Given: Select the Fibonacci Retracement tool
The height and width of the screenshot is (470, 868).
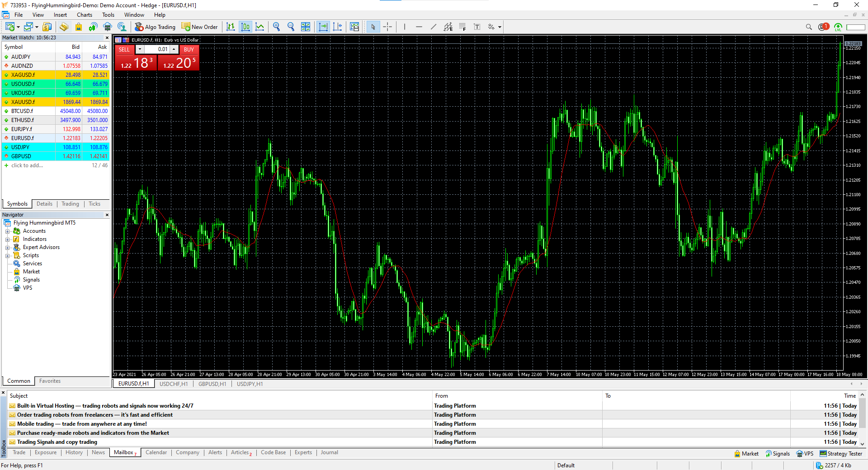Looking at the screenshot, I should pos(462,27).
